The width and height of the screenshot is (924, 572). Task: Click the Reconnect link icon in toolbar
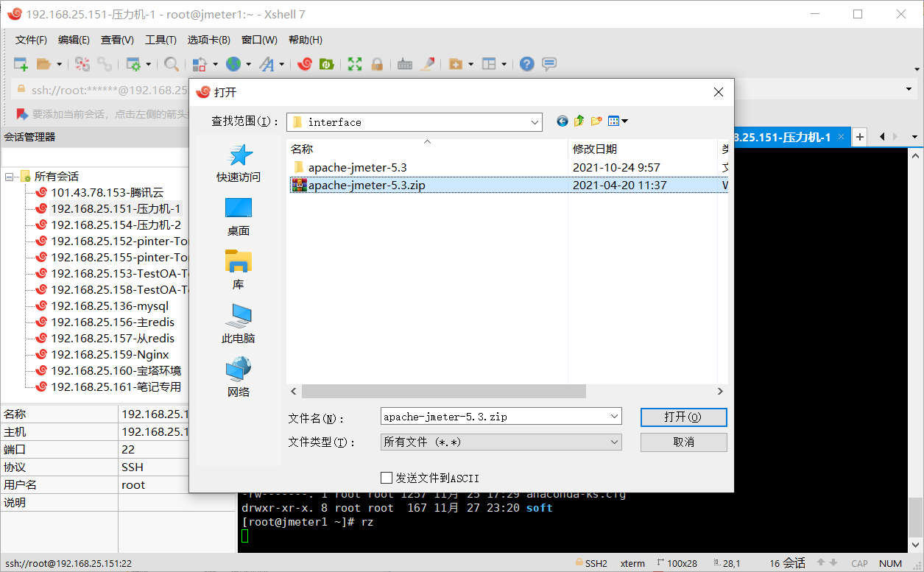pyautogui.click(x=105, y=64)
